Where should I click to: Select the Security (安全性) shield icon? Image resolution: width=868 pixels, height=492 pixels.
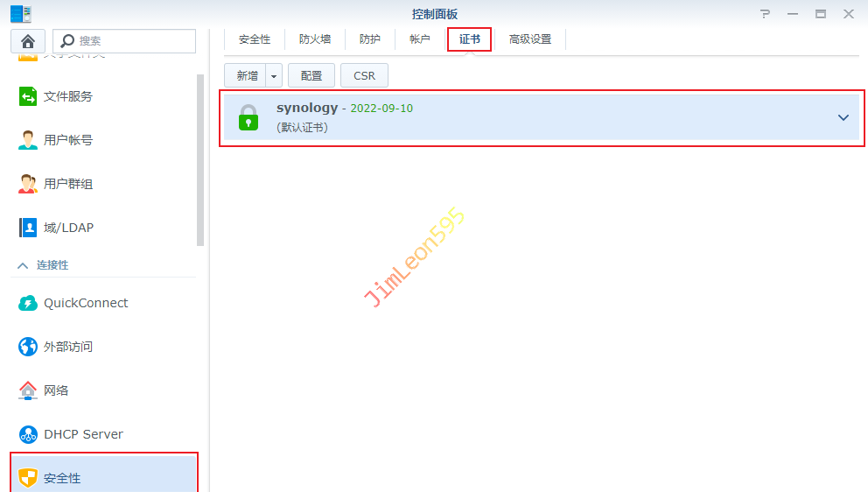pos(28,478)
